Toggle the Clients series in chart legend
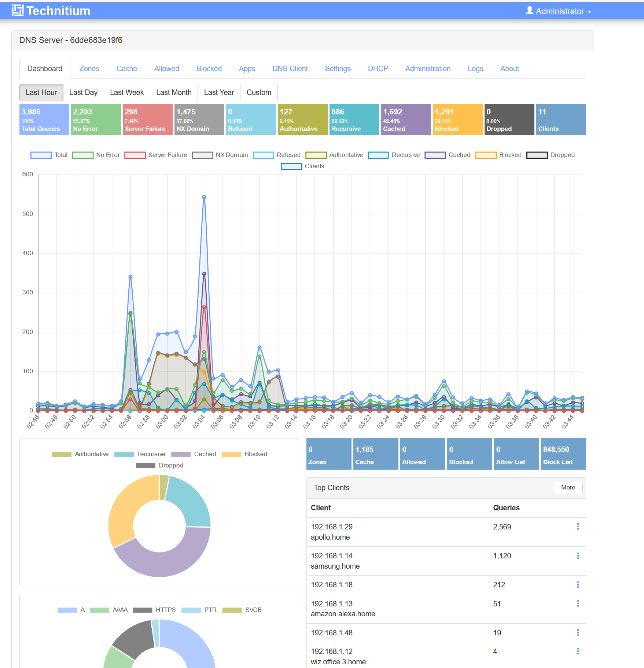 (x=302, y=166)
